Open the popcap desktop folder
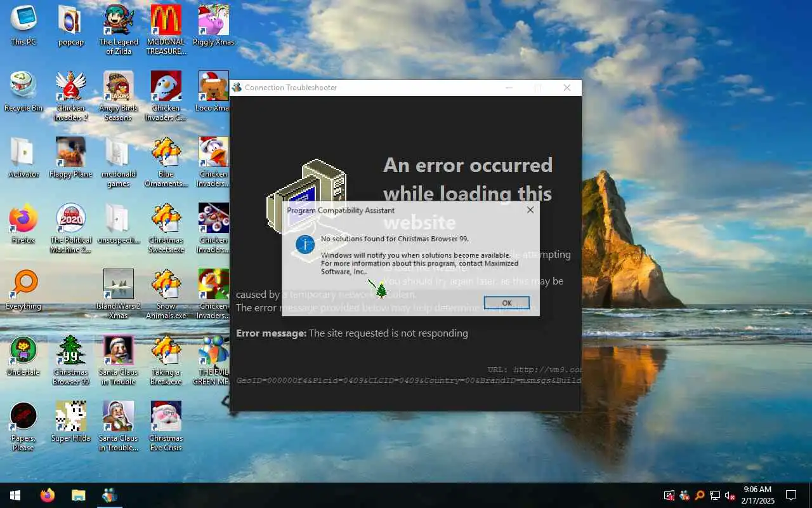This screenshot has width=812, height=508. 70,25
